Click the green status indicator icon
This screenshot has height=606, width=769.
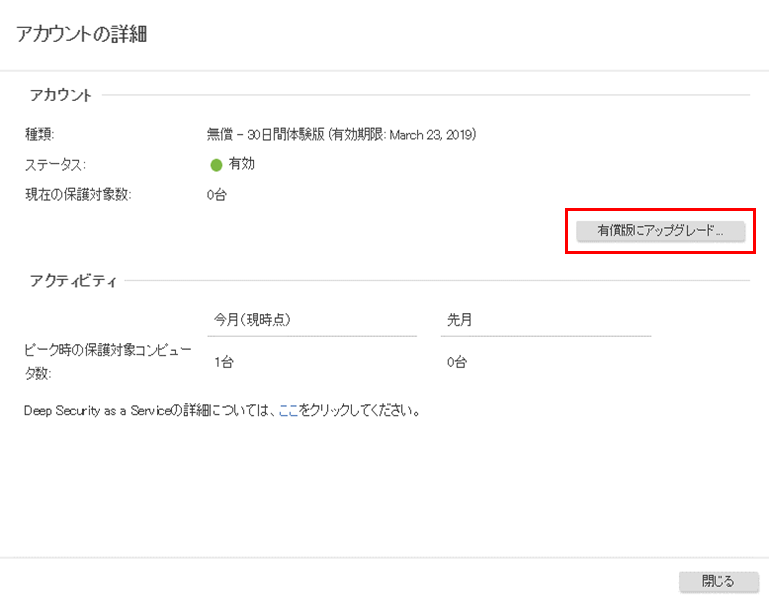216,165
